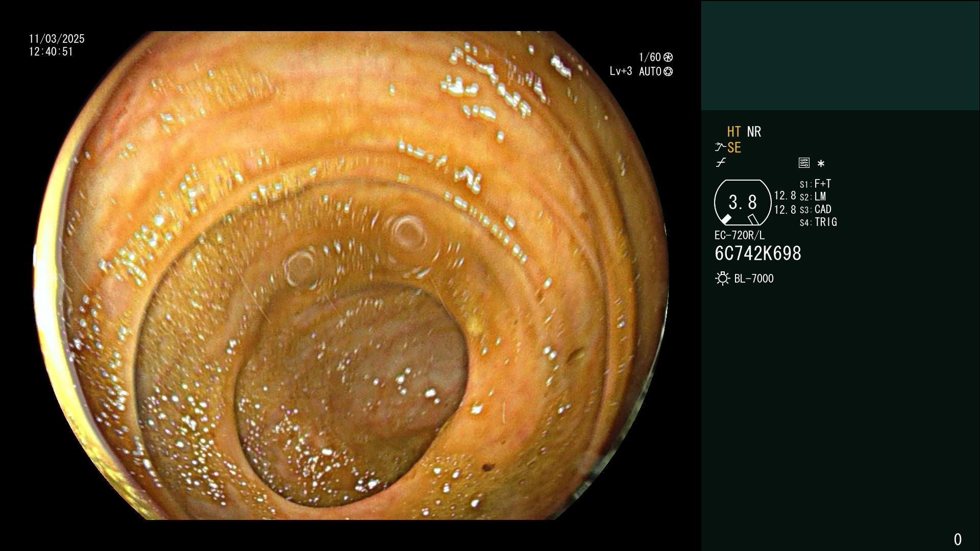Image resolution: width=980 pixels, height=551 pixels.
Task: Click the BL-7000 light source label
Action: click(x=754, y=279)
